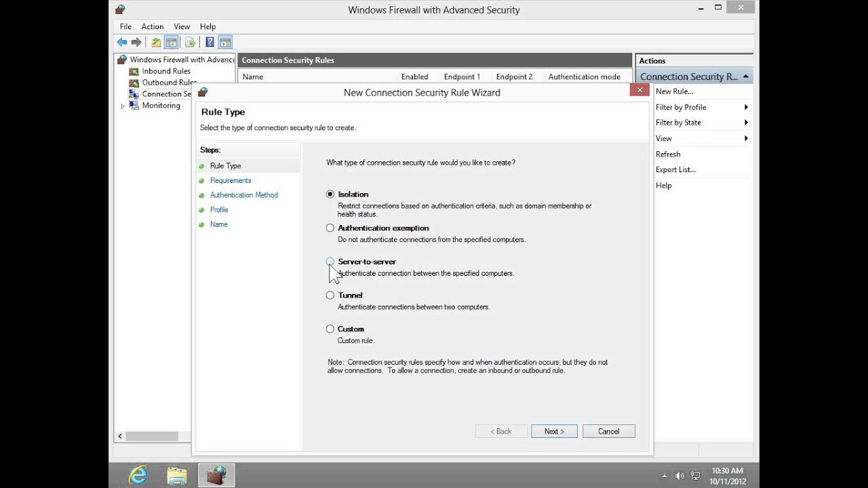Open the Action menu
Screen dimensions: 868x488
tap(153, 26)
